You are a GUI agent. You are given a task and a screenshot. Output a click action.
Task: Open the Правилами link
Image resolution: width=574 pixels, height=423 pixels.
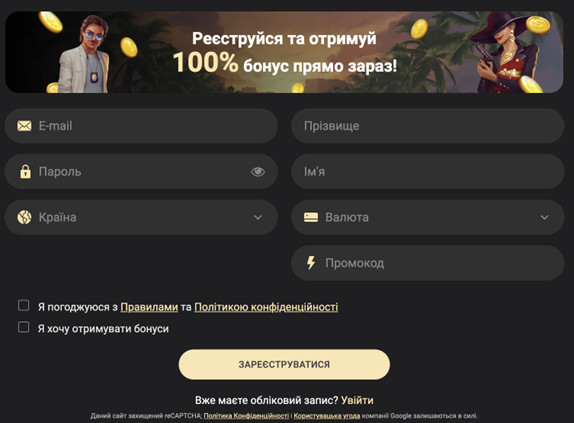(x=149, y=307)
